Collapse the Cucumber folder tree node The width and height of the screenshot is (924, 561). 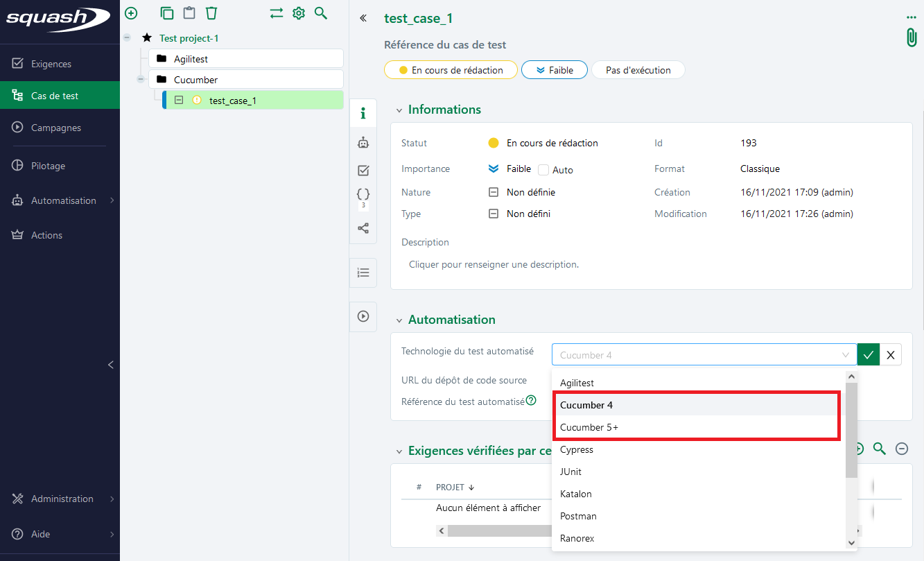(x=141, y=80)
